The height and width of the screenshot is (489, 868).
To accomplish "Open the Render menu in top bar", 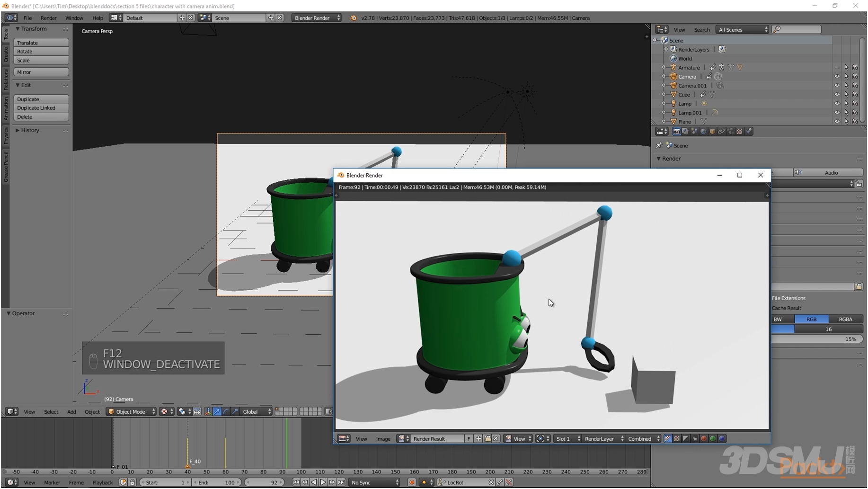I will pyautogui.click(x=48, y=18).
